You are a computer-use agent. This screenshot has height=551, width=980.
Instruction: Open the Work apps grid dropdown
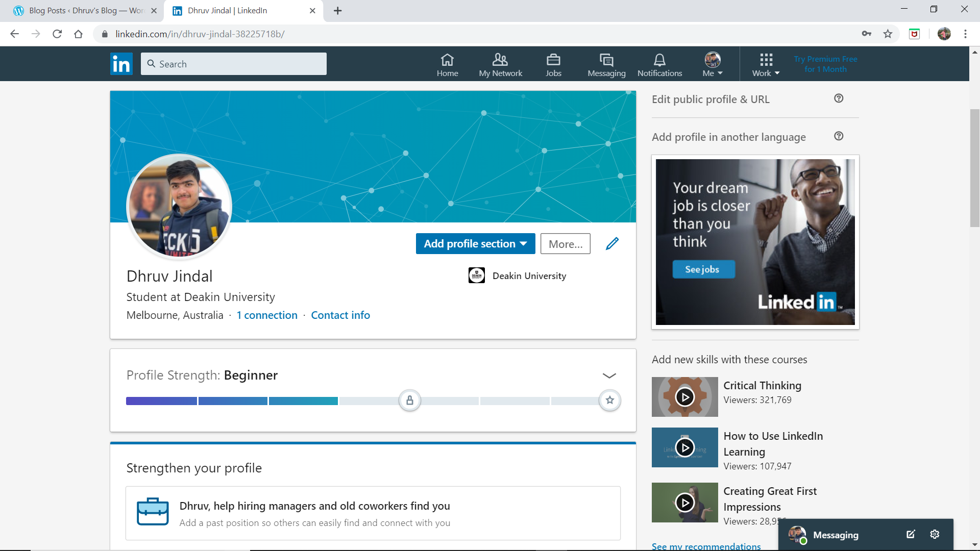766,64
